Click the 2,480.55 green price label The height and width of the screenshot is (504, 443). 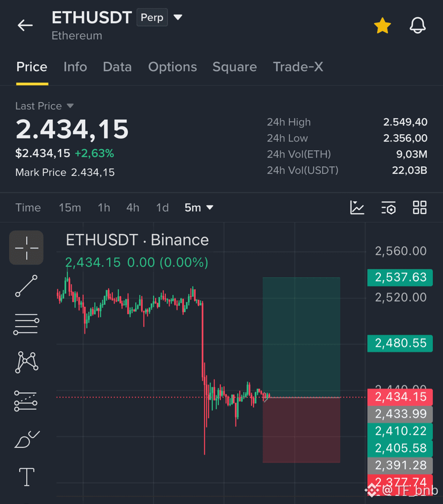point(400,343)
